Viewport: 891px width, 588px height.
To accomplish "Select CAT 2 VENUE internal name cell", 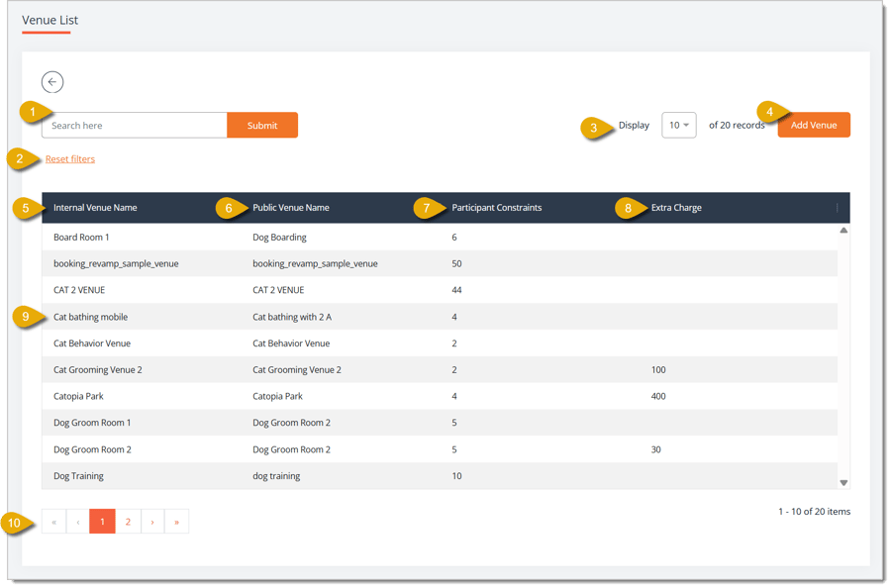I will [x=79, y=291].
